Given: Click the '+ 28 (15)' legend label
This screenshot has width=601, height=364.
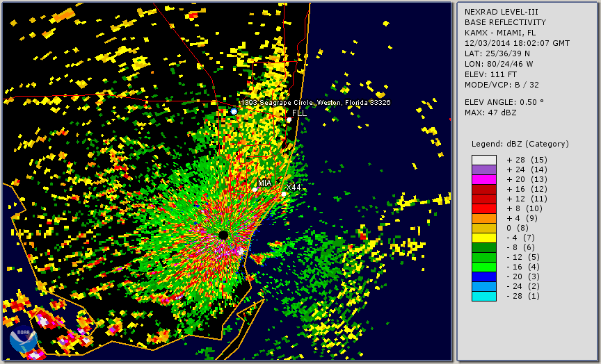Looking at the screenshot, I should [527, 160].
